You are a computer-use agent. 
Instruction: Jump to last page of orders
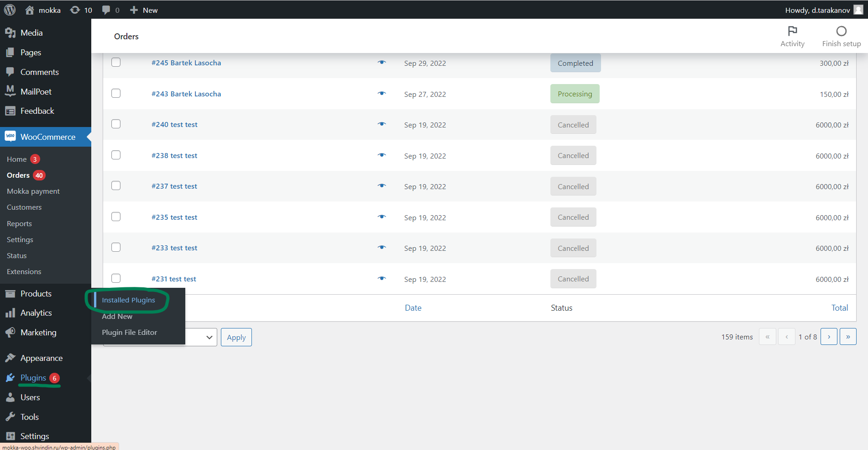(x=848, y=337)
